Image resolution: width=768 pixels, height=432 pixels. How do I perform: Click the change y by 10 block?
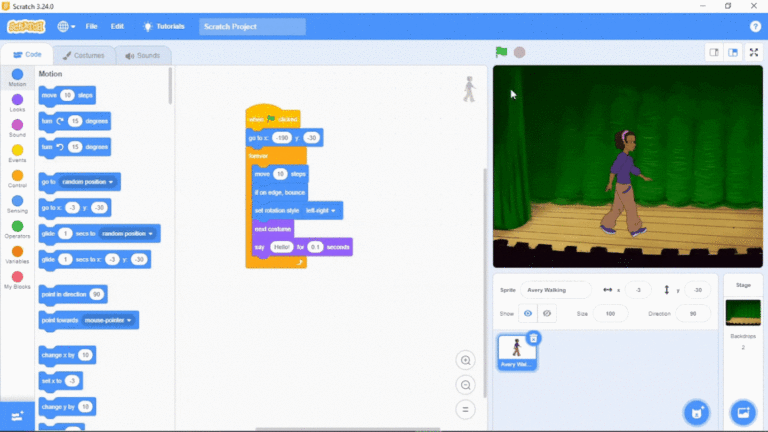point(67,407)
